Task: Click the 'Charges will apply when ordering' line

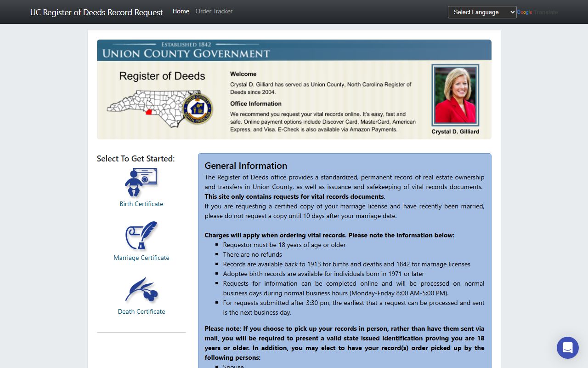Action: tap(329, 235)
